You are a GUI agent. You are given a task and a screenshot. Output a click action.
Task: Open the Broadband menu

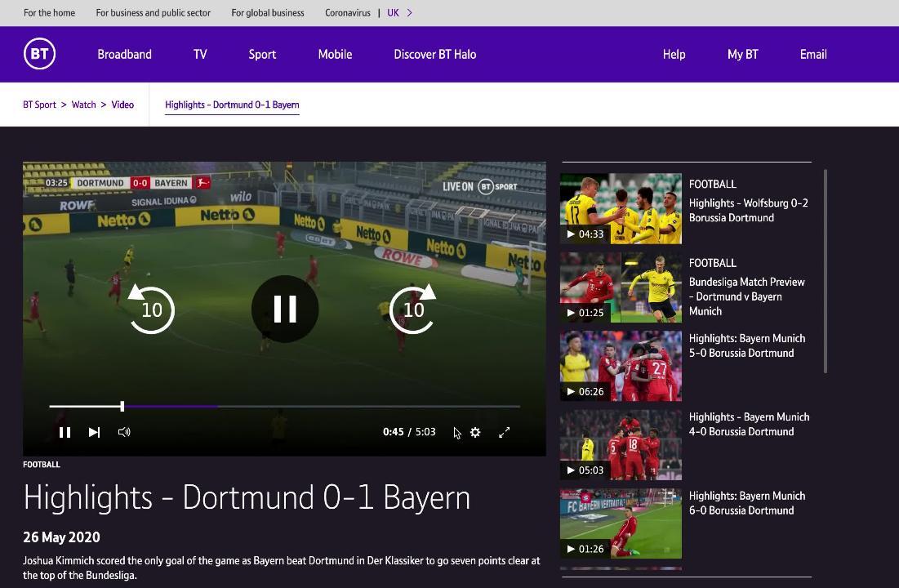tap(124, 55)
